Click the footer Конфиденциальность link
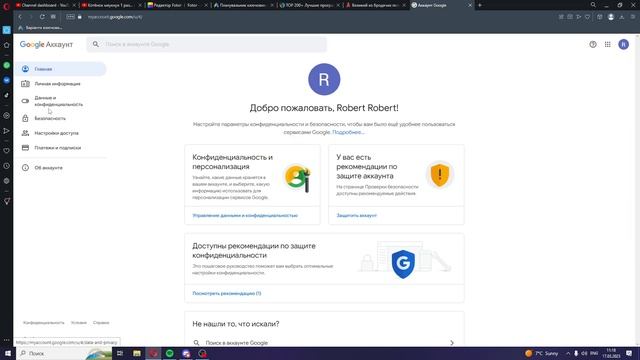This screenshot has width=640, height=360. tap(44, 322)
